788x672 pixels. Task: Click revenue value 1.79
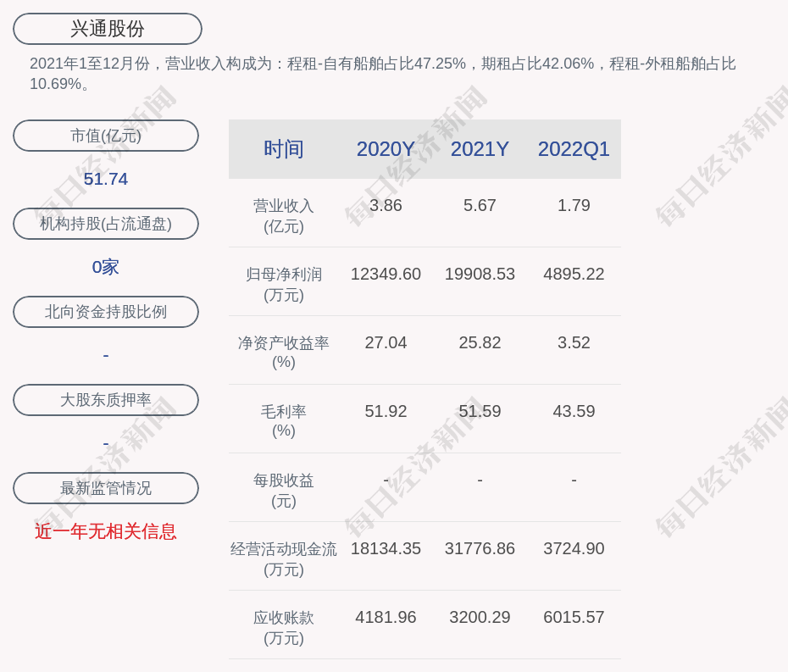tap(574, 205)
